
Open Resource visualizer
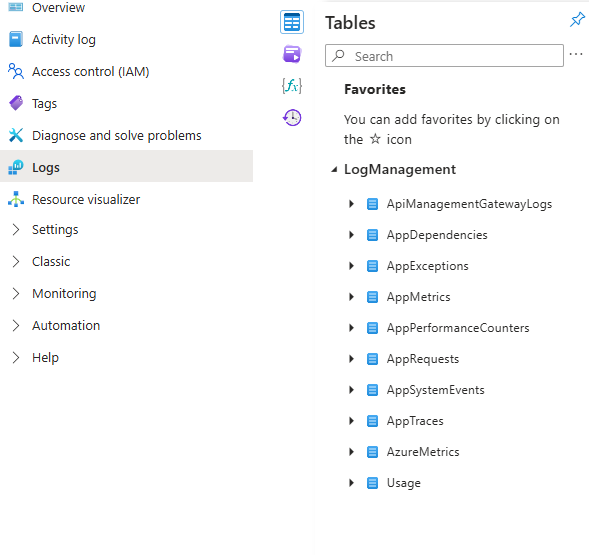pos(86,199)
